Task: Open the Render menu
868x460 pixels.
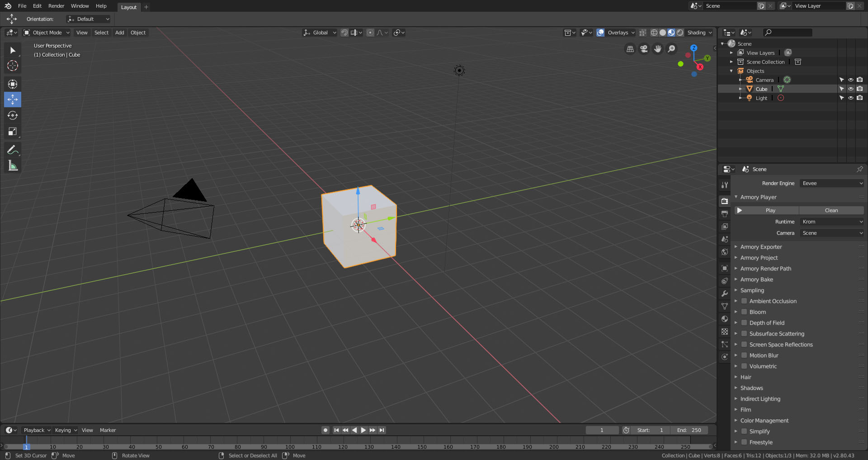Action: [56, 6]
